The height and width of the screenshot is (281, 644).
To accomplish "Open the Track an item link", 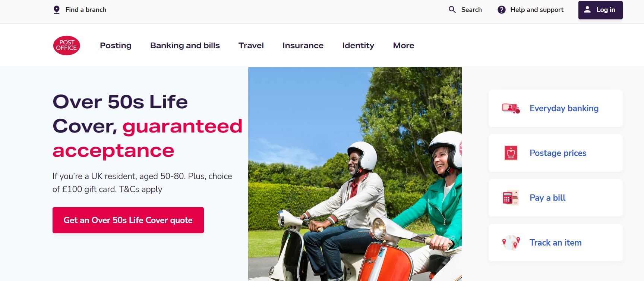I will click(556, 243).
